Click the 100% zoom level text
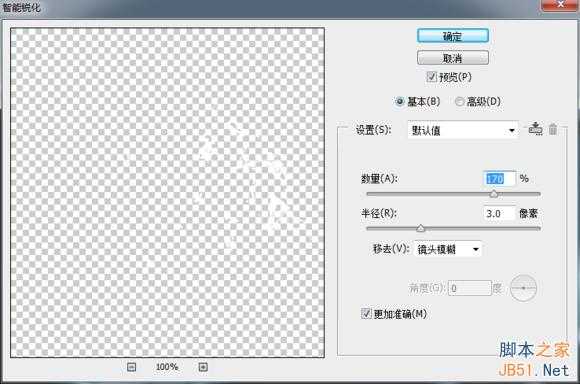This screenshot has width=580, height=384. coord(167,367)
